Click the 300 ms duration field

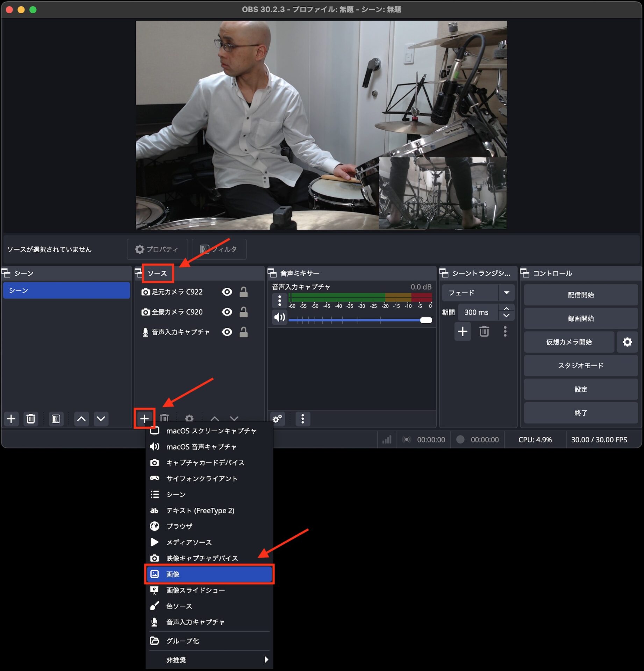(x=479, y=312)
